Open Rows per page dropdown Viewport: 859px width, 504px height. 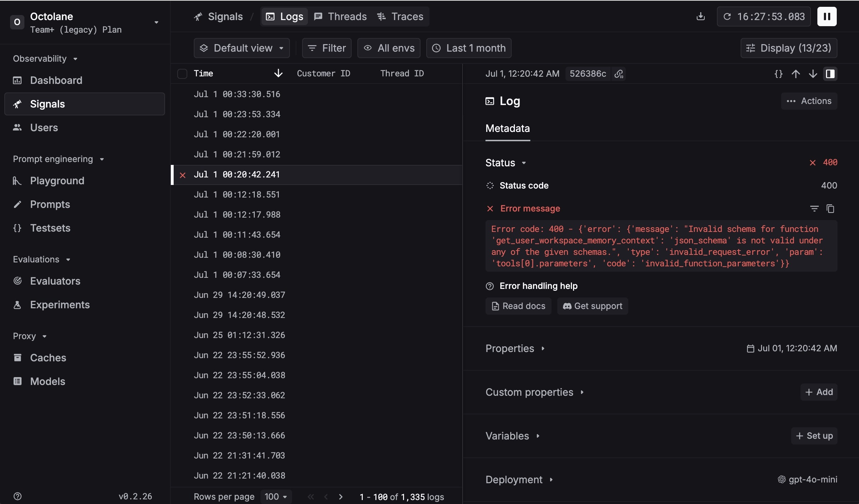[x=276, y=496]
